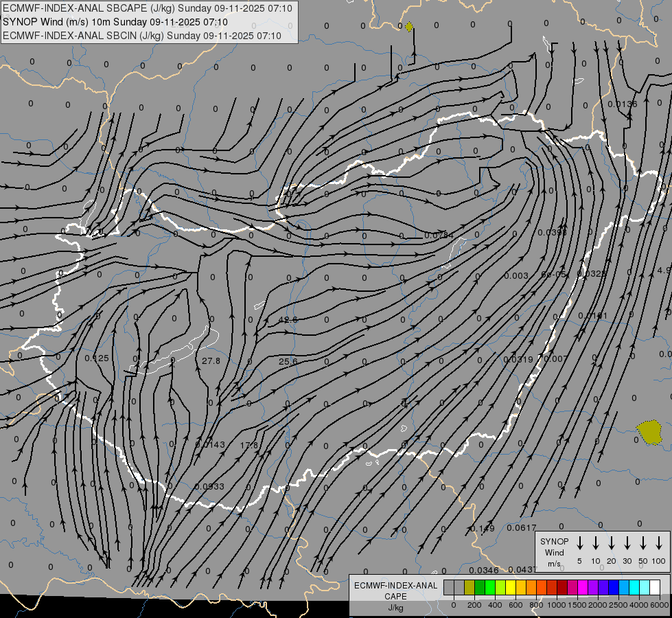Choose the palest cyan CAPE legend swatch
The image size is (672, 618).
[644, 587]
